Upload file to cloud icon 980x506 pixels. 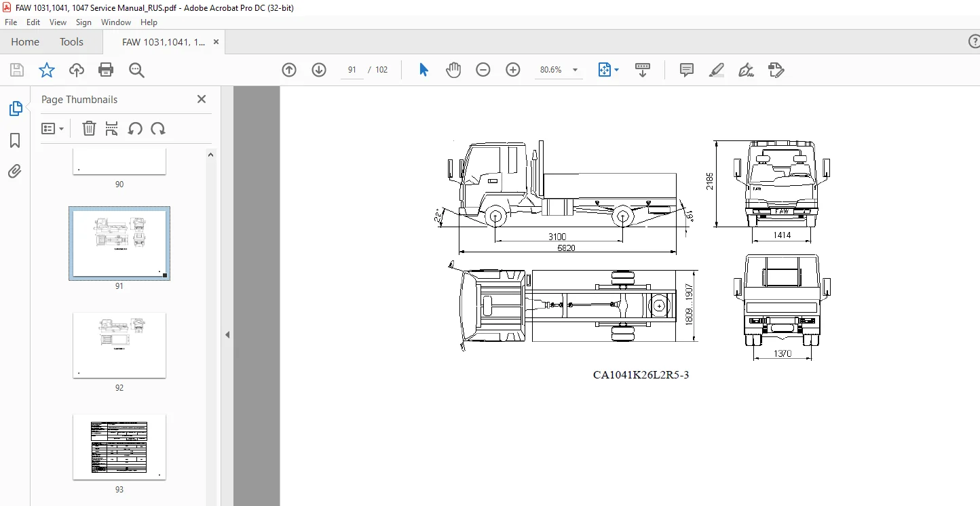coord(77,70)
